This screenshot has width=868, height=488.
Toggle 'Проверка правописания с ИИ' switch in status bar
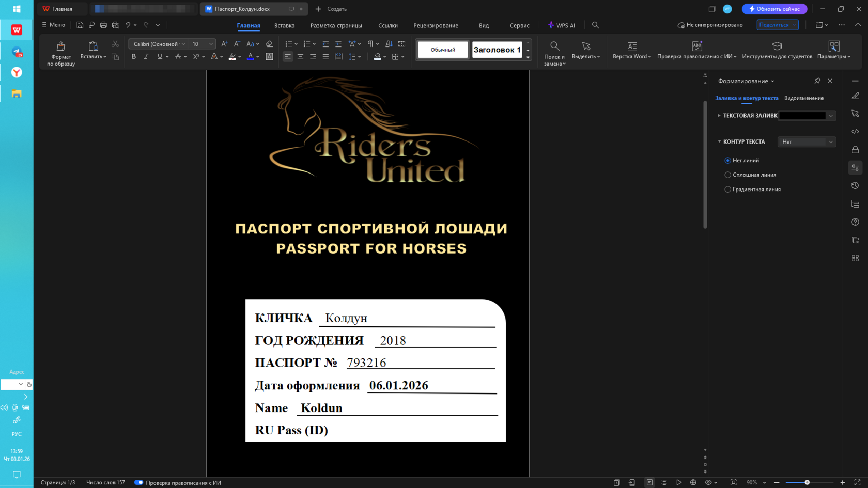point(138,483)
